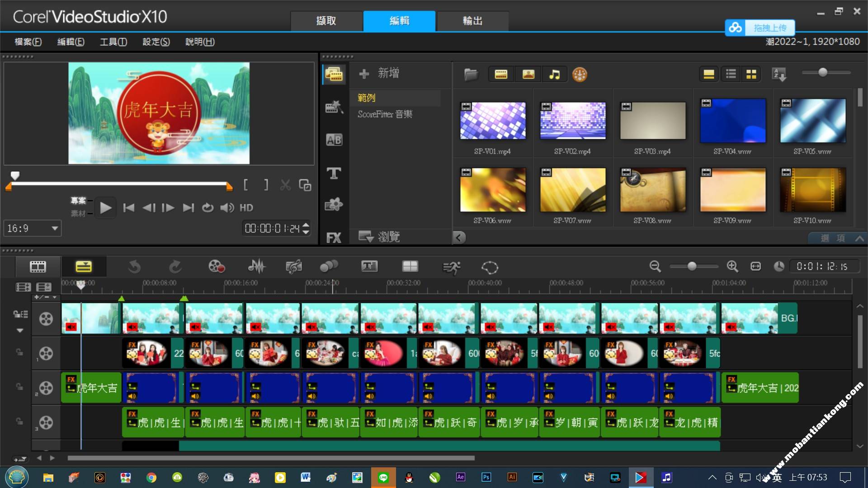The height and width of the screenshot is (488, 868).
Task: Open the sound mixer
Action: [x=256, y=267]
